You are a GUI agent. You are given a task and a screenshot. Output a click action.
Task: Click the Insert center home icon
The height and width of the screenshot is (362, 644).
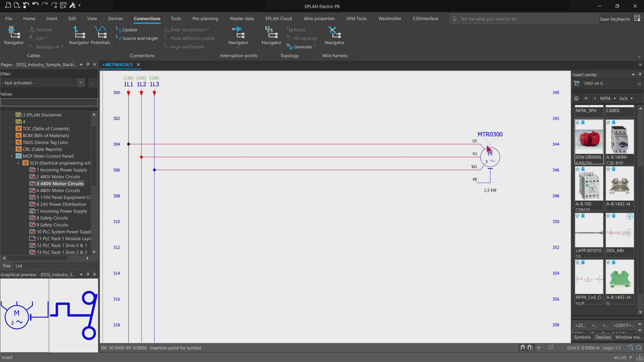pyautogui.click(x=577, y=99)
